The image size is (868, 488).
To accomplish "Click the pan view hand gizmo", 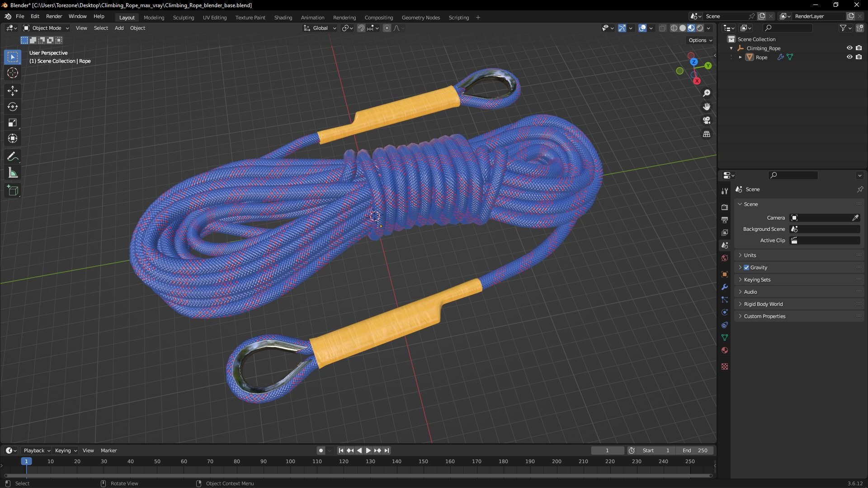I will [x=707, y=107].
